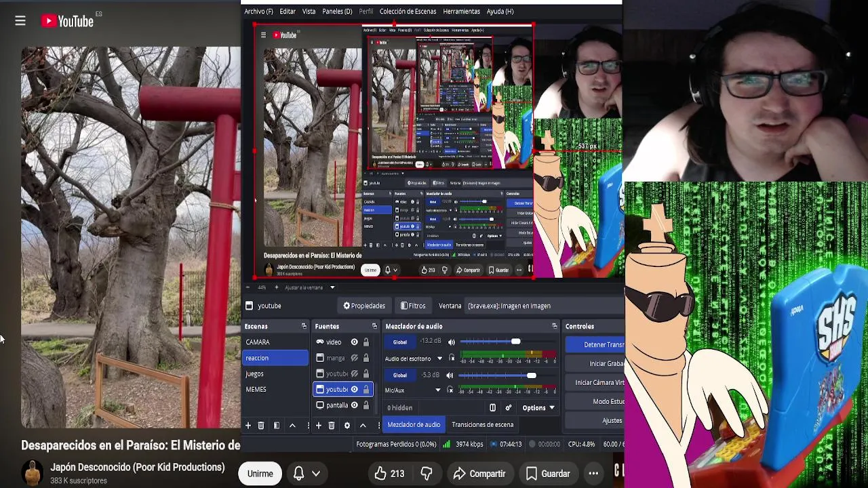Undock the Escenas panel with its float icon
The image size is (868, 488).
point(304,326)
